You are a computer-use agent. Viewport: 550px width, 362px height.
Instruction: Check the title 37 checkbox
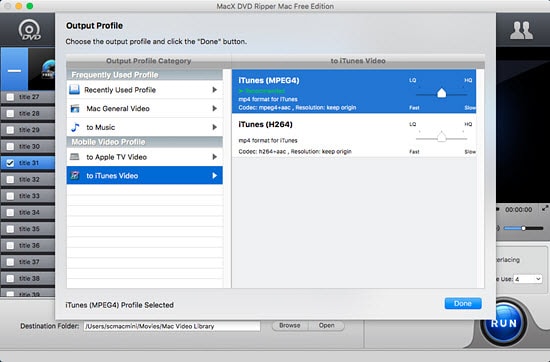11,262
